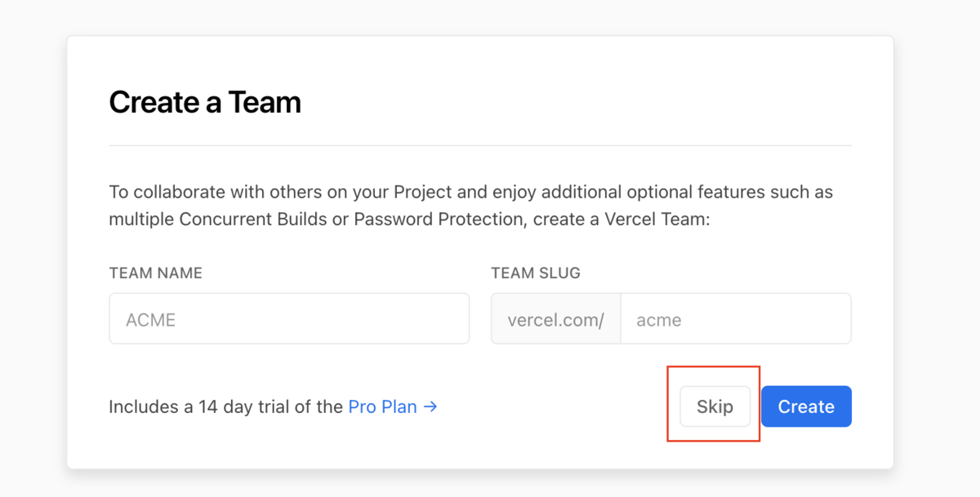Click the TEAM SLUG label

coord(536,273)
